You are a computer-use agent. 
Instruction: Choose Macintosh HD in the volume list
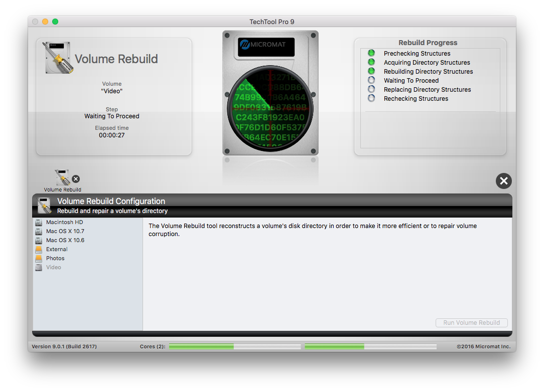pyautogui.click(x=65, y=222)
